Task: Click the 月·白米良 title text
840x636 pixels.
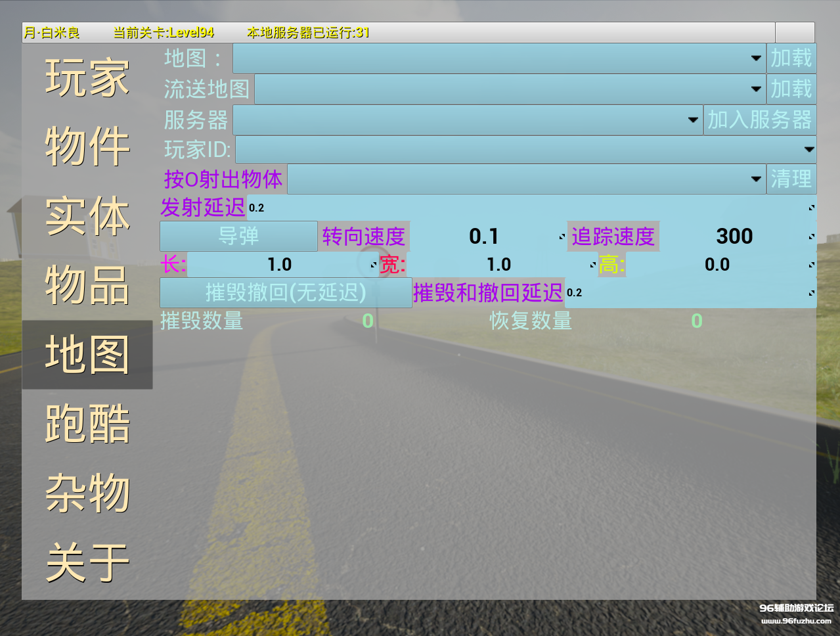Action: click(x=52, y=32)
